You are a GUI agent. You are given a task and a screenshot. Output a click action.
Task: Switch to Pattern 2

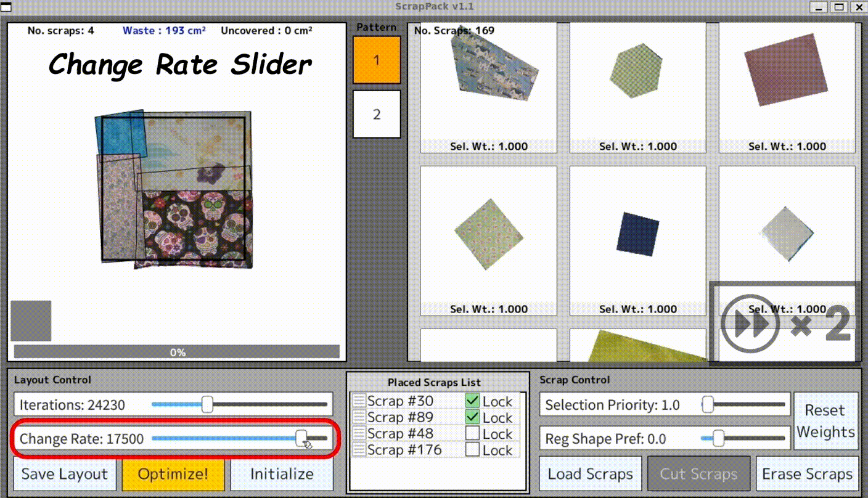click(377, 115)
